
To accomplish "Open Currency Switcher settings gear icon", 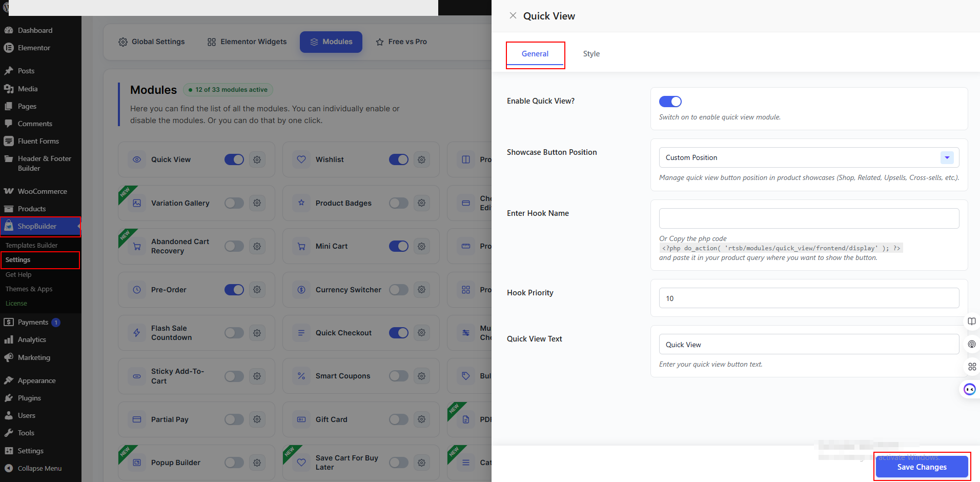I will pyautogui.click(x=421, y=290).
